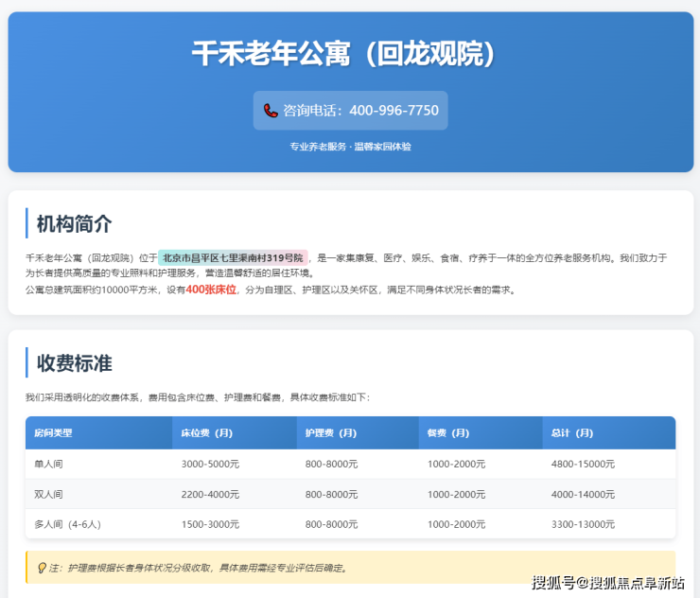The image size is (700, 598).
Task: Click the 双人间 row label
Action: click(48, 494)
